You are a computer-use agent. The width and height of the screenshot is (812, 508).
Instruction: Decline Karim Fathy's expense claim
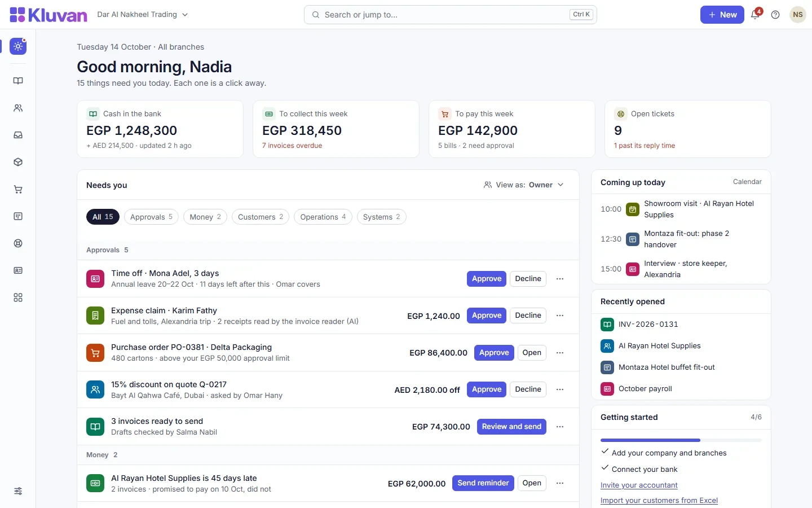click(x=528, y=316)
